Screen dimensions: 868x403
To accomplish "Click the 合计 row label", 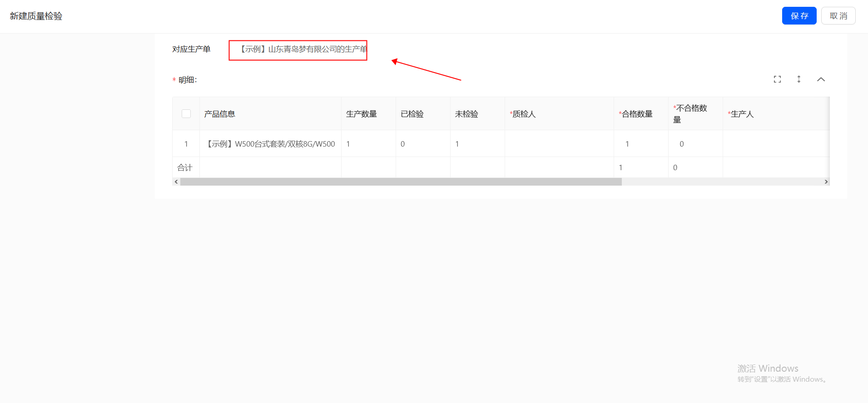I will tap(185, 167).
